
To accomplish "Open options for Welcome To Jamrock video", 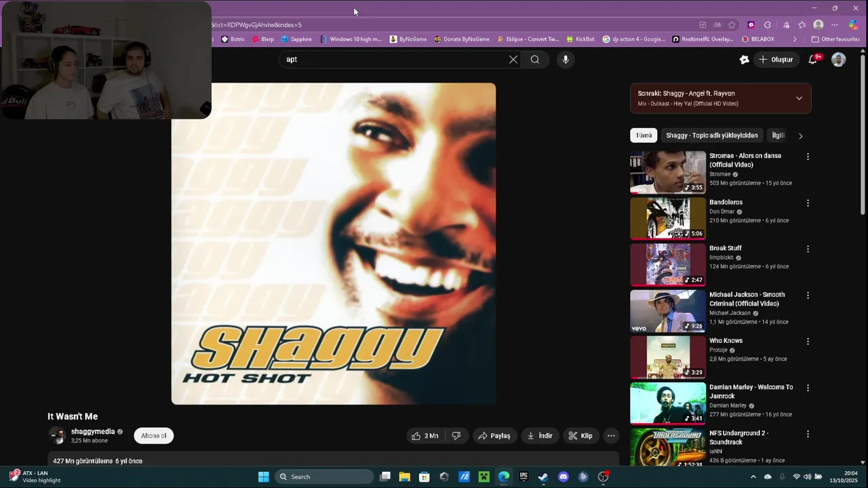I will pyautogui.click(x=808, y=388).
